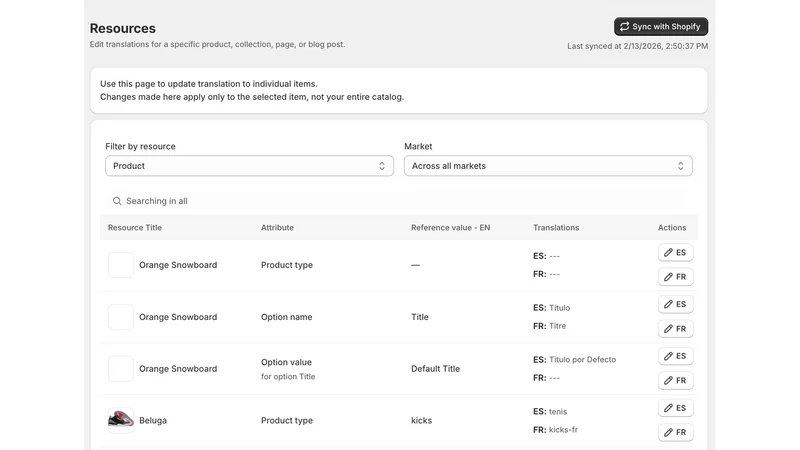Click the 'kicks-fr' FR translation

[563, 430]
